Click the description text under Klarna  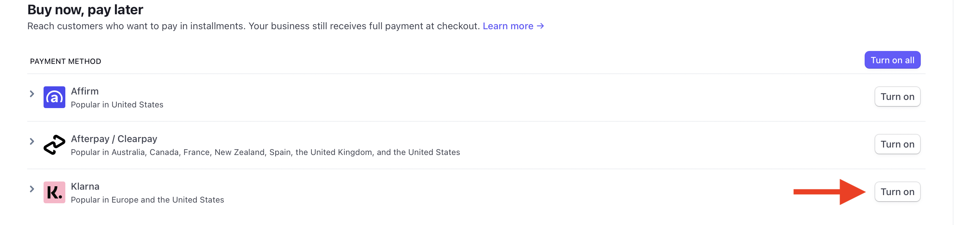[x=148, y=199]
